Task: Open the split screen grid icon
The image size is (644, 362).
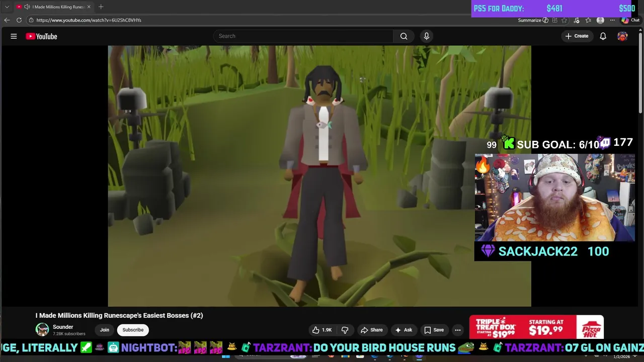Action: click(554, 20)
